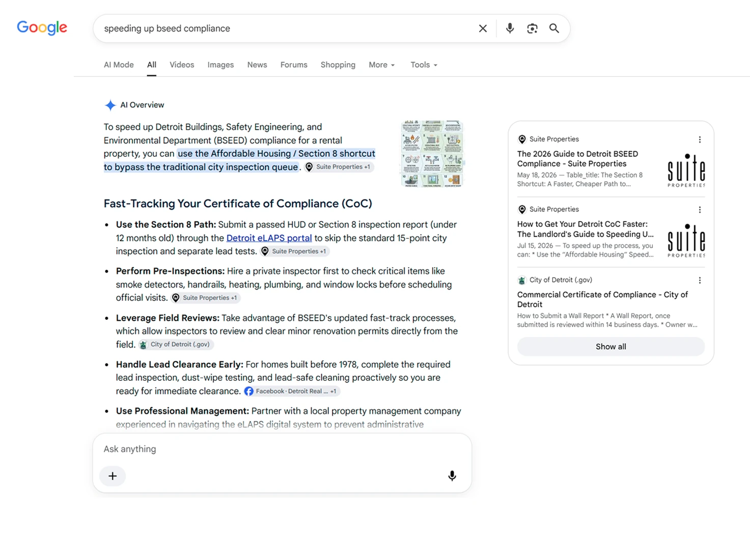Open three-dot menu for City of Detroit result
Viewport: 750px width, 560px height.
point(700,281)
